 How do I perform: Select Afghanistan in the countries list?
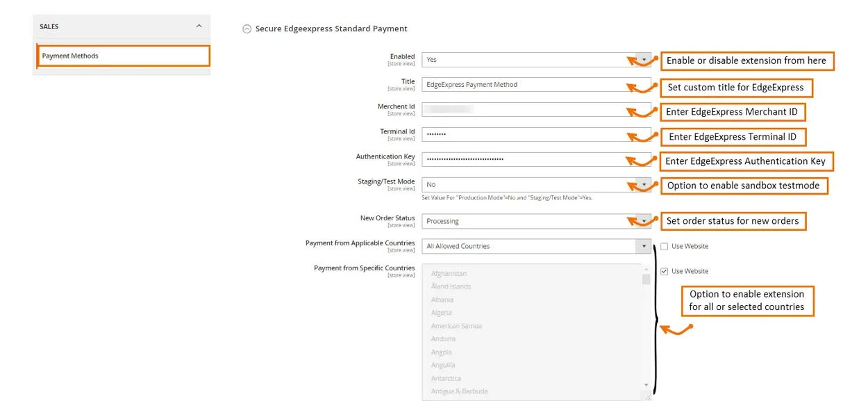pos(449,274)
